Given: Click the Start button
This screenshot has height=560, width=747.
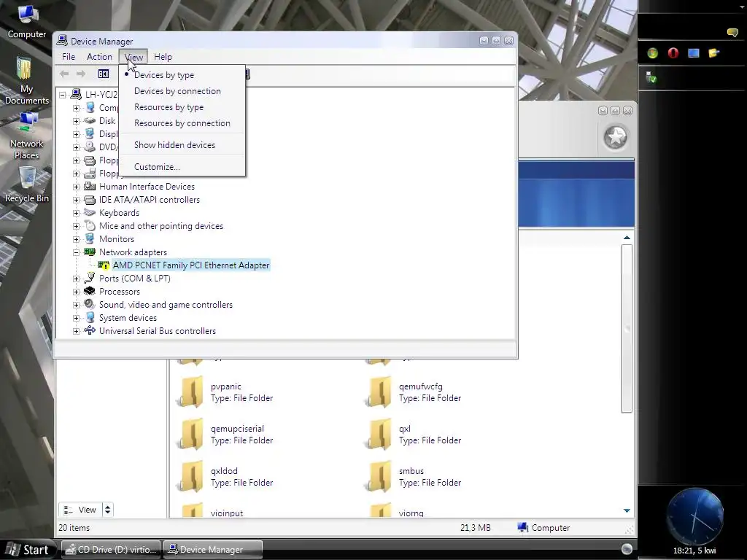Looking at the screenshot, I should click(28, 550).
